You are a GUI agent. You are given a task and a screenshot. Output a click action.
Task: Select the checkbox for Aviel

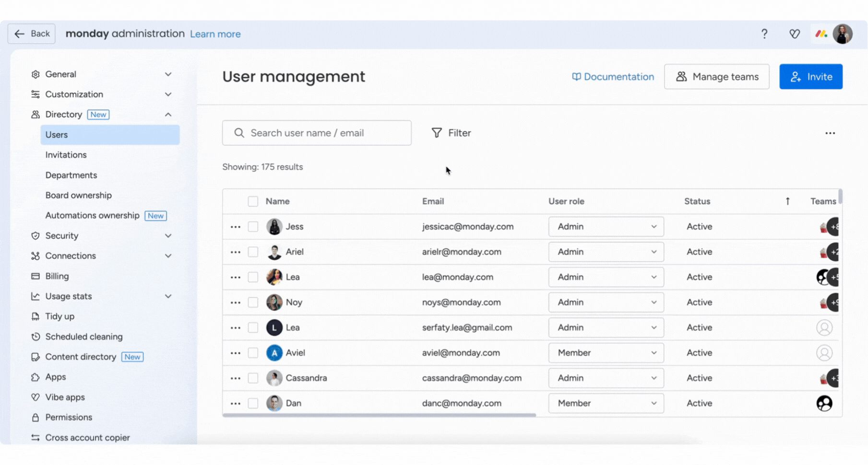click(253, 353)
